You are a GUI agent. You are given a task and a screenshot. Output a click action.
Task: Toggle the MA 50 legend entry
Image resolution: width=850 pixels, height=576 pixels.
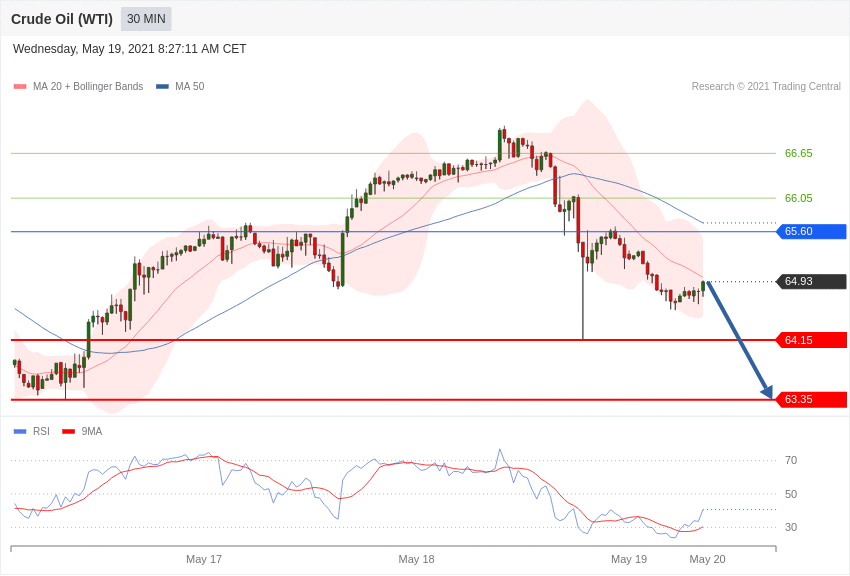click(x=180, y=86)
